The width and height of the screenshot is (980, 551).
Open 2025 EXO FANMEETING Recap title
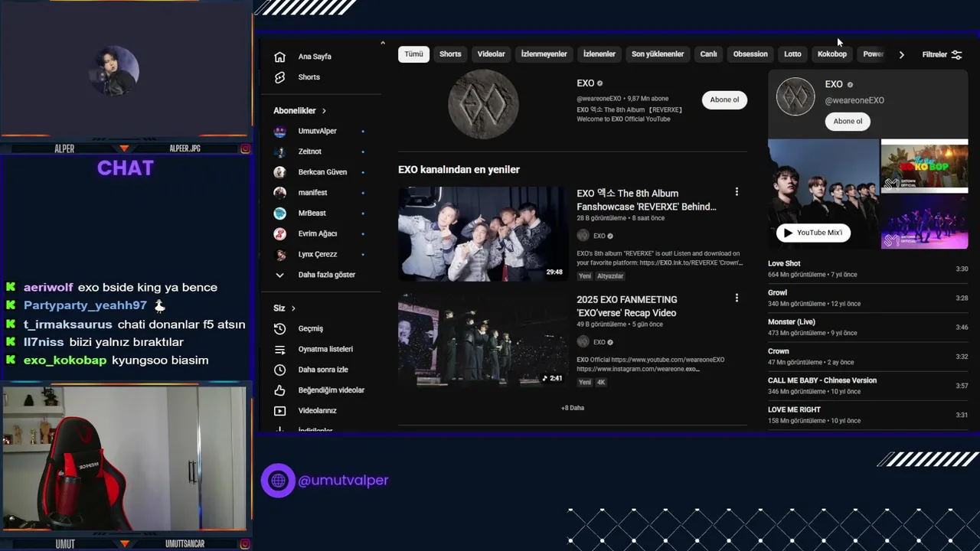(627, 306)
